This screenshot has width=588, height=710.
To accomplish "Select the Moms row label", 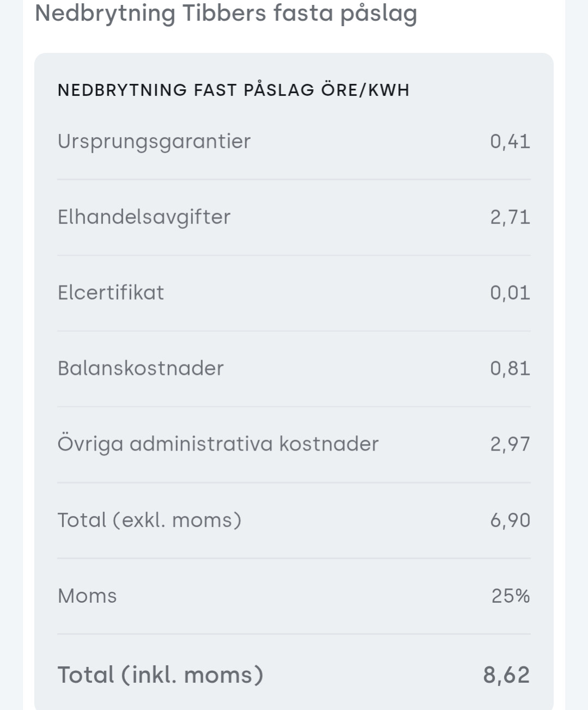I will 87,596.
